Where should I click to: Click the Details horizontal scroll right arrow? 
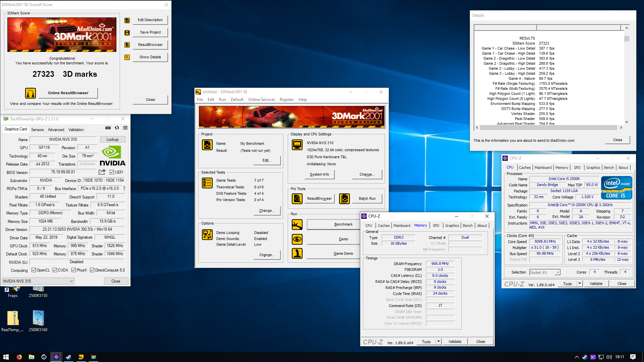621,128
